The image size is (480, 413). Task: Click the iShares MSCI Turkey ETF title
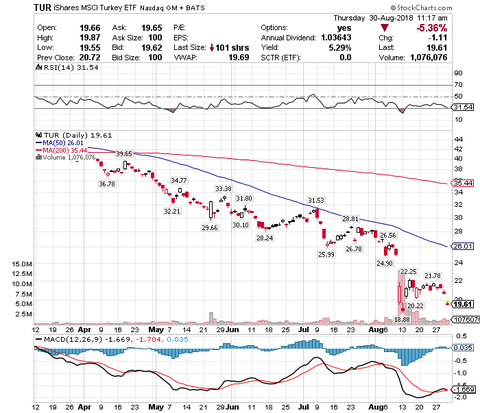click(95, 8)
